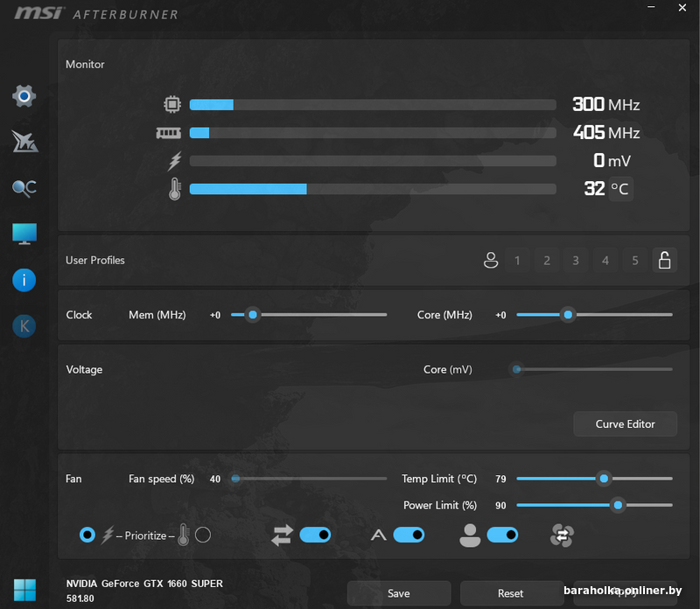Click the K button in sidebar
This screenshot has height=609, width=700.
[x=24, y=325]
